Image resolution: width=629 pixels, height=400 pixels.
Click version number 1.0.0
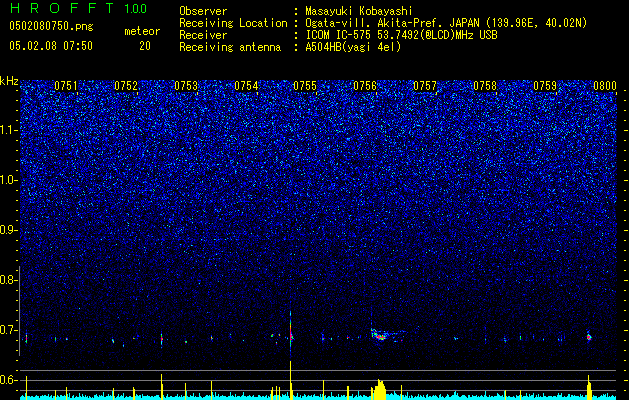tap(135, 8)
